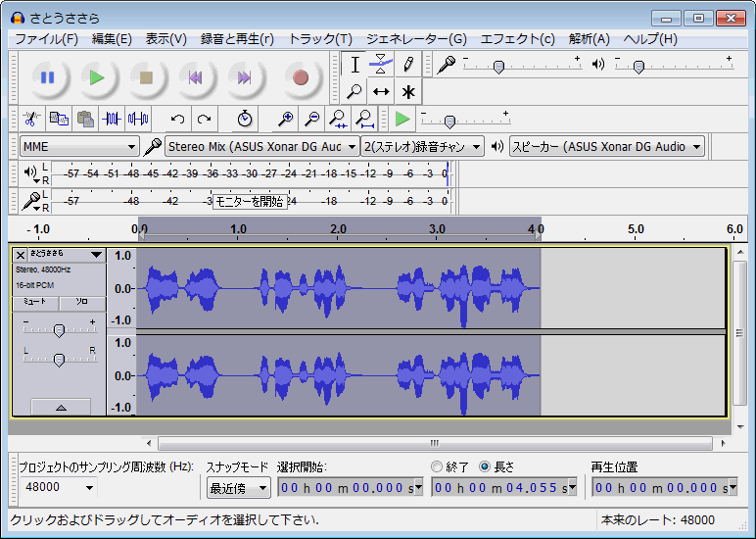Open the 表示(V) menu
The height and width of the screenshot is (539, 756).
point(166,39)
